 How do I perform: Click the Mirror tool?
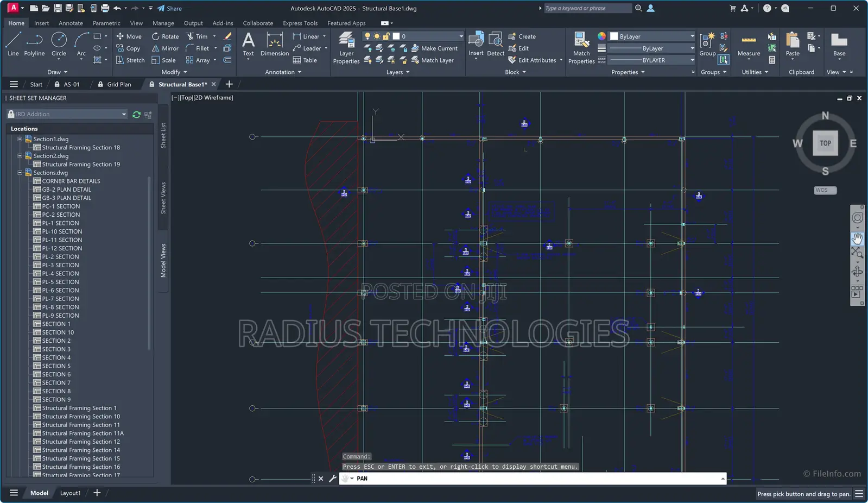tap(165, 48)
